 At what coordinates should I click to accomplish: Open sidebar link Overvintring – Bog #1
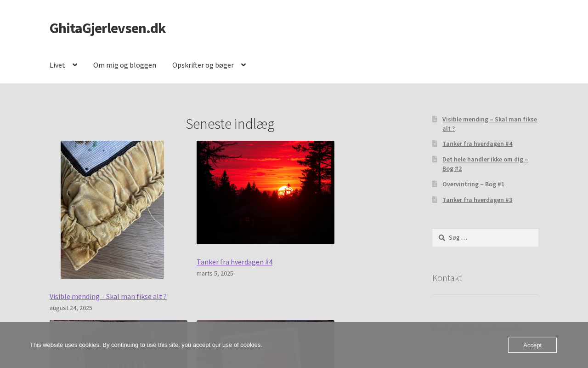click(473, 184)
